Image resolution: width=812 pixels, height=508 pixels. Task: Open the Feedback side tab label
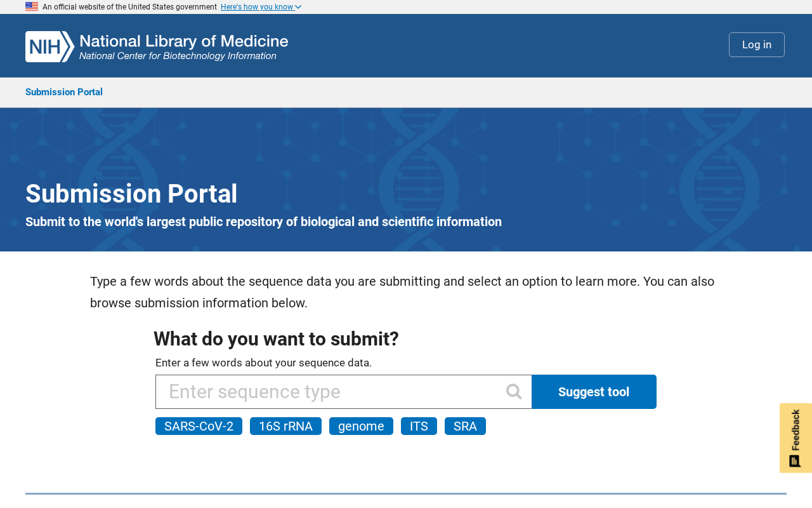tap(796, 430)
